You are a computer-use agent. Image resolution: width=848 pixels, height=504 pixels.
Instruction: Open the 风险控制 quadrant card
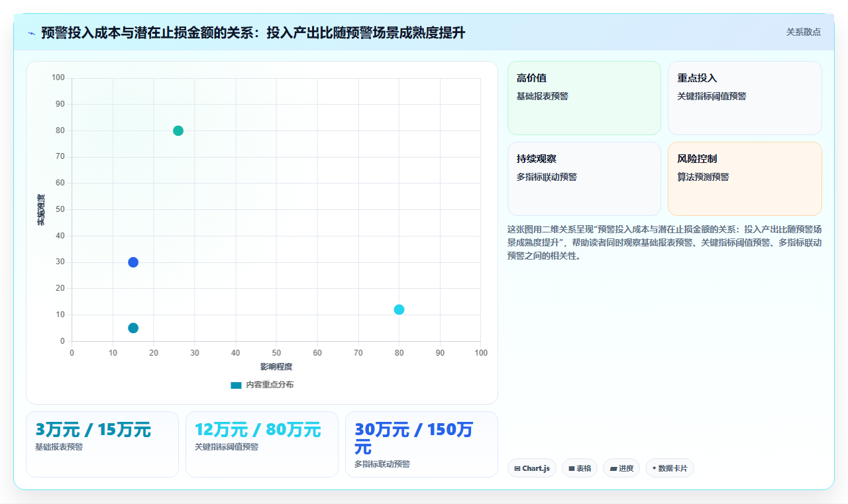(x=745, y=179)
